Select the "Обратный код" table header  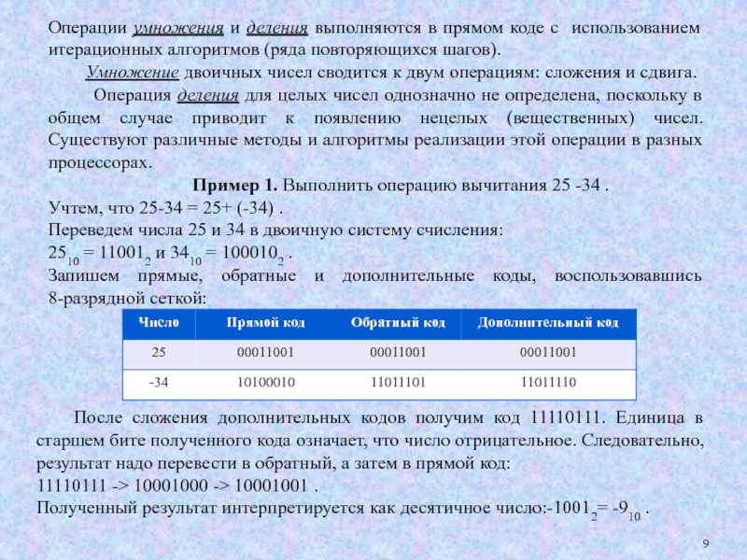click(x=398, y=322)
